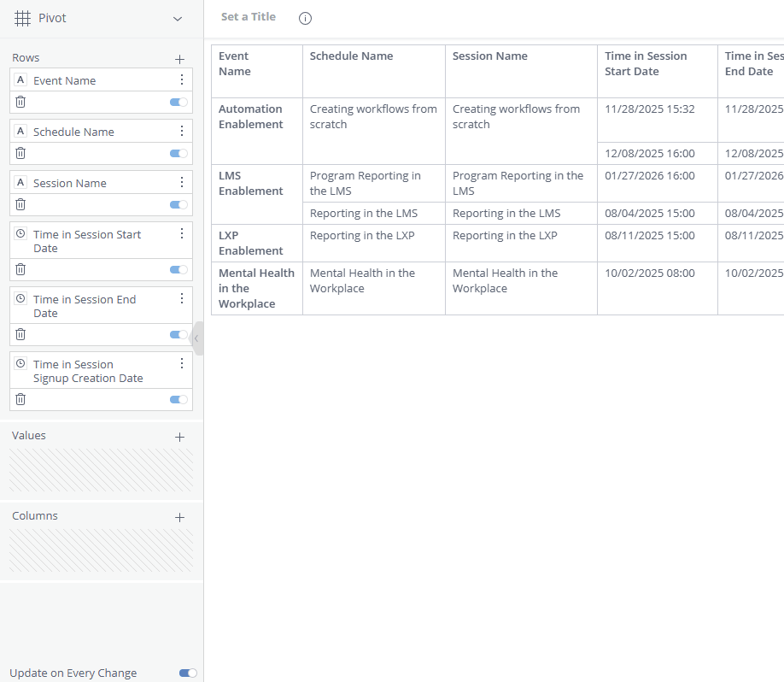This screenshot has height=682, width=784.
Task: Delete the Event Name row field
Action: coord(20,102)
